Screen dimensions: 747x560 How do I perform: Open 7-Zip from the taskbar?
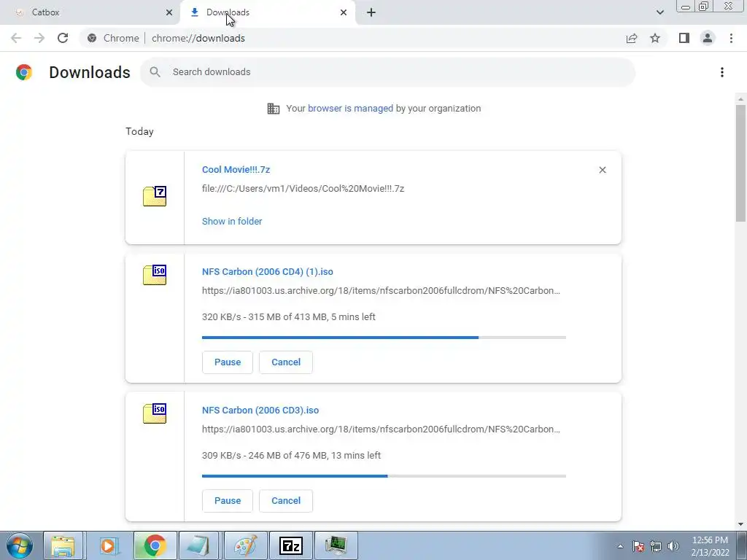tap(291, 545)
